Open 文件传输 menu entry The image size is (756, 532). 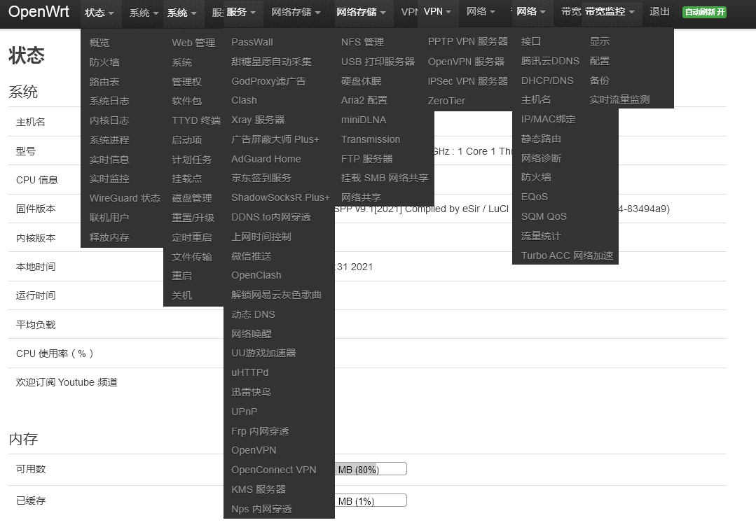click(x=192, y=257)
